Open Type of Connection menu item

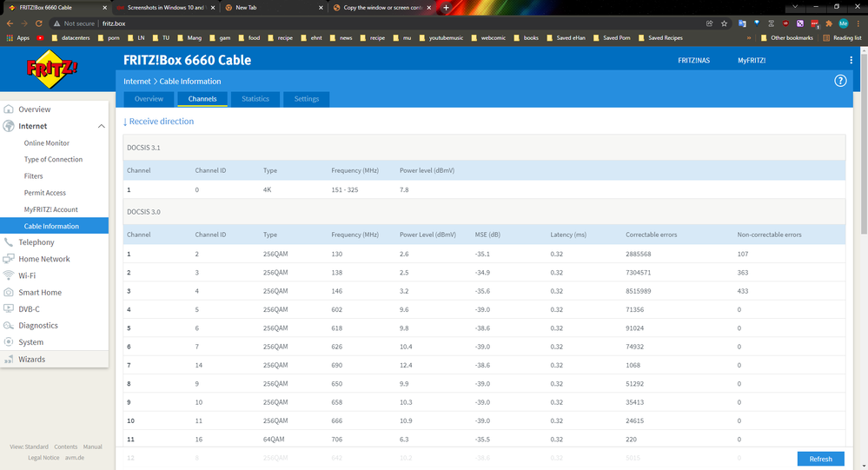(x=54, y=160)
